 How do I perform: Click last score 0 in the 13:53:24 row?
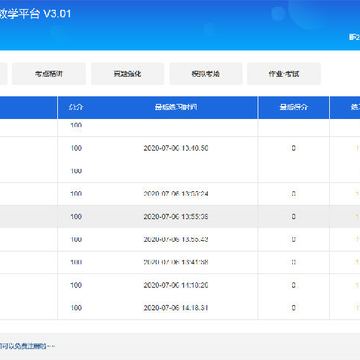[294, 194]
